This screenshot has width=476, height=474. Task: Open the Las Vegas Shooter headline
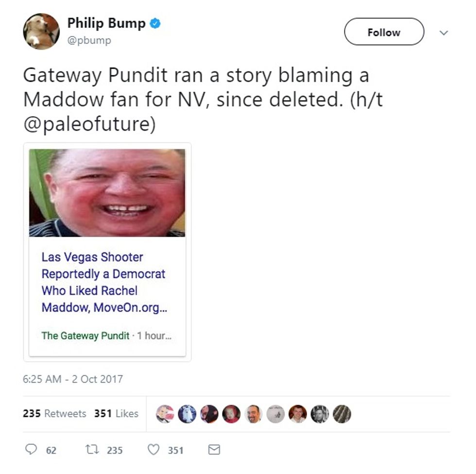pyautogui.click(x=104, y=282)
